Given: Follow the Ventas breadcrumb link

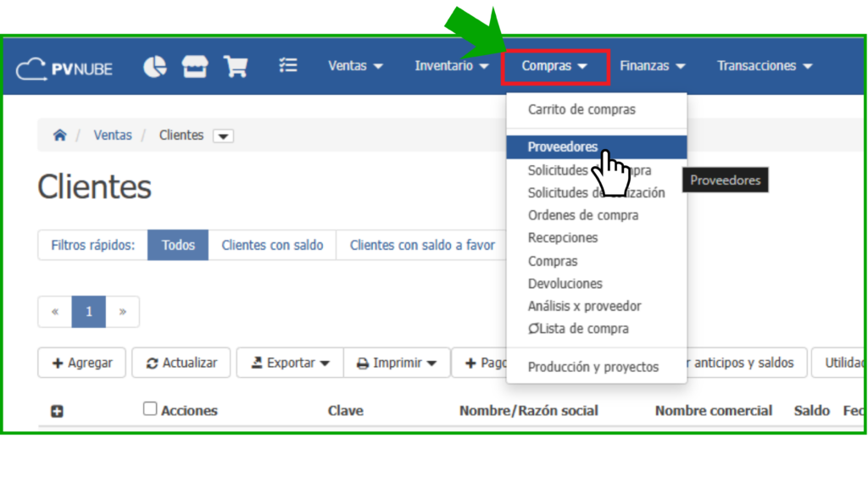Looking at the screenshot, I should pos(113,136).
